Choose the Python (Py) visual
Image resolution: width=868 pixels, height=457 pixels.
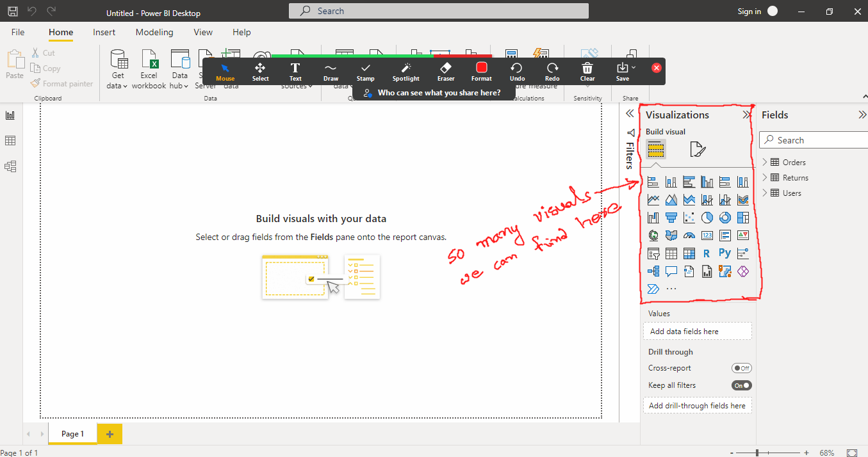tap(725, 253)
